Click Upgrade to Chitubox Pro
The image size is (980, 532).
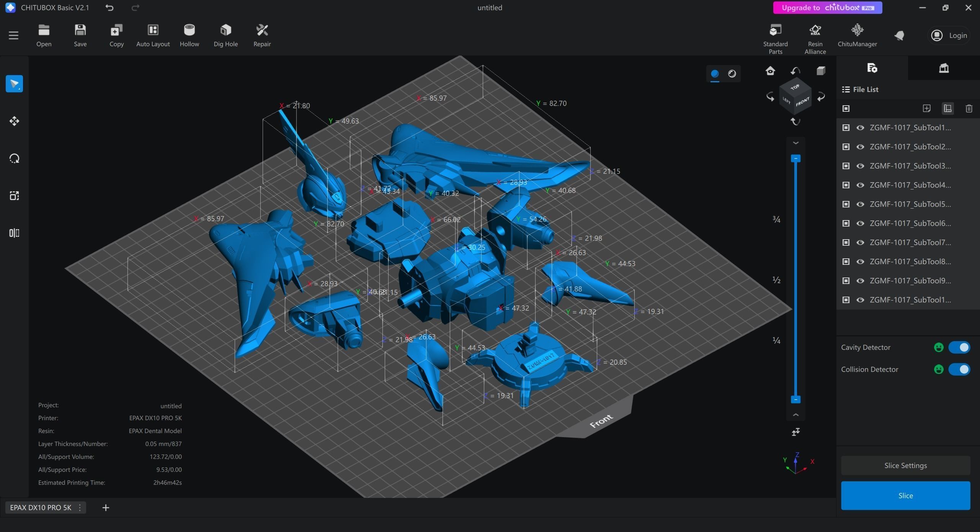point(828,8)
